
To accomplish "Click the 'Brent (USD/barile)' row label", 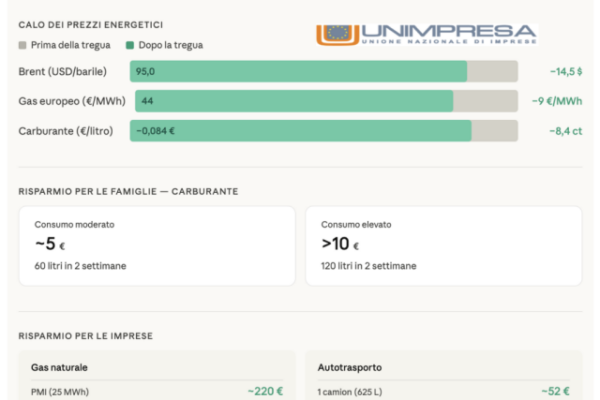I will 64,71.
